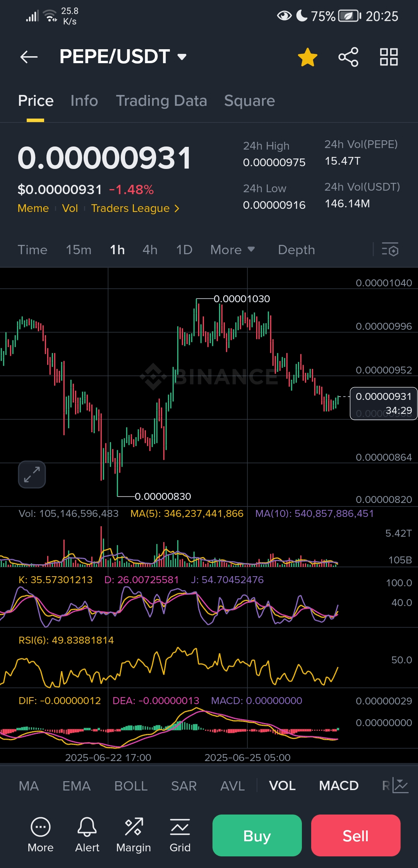418x868 pixels.
Task: Open the Traders League link
Action: pyautogui.click(x=135, y=208)
